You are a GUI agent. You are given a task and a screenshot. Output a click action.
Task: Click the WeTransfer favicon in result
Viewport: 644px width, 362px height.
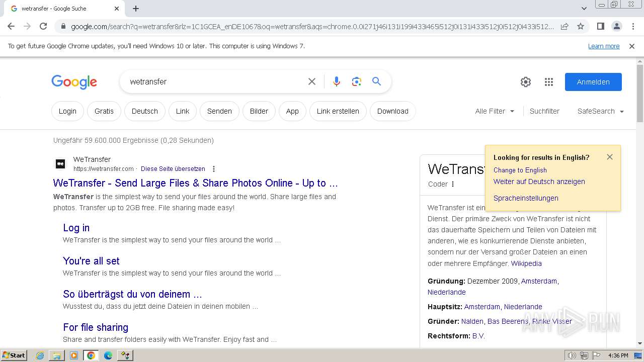pyautogui.click(x=60, y=164)
